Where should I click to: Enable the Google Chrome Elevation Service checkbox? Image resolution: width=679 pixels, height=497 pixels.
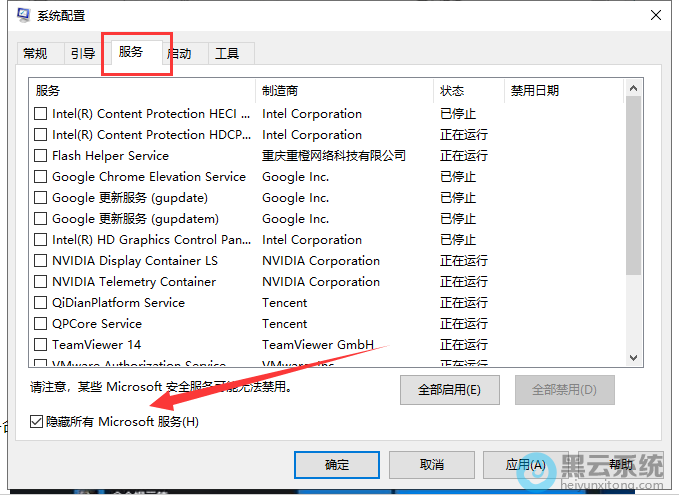pyautogui.click(x=41, y=177)
